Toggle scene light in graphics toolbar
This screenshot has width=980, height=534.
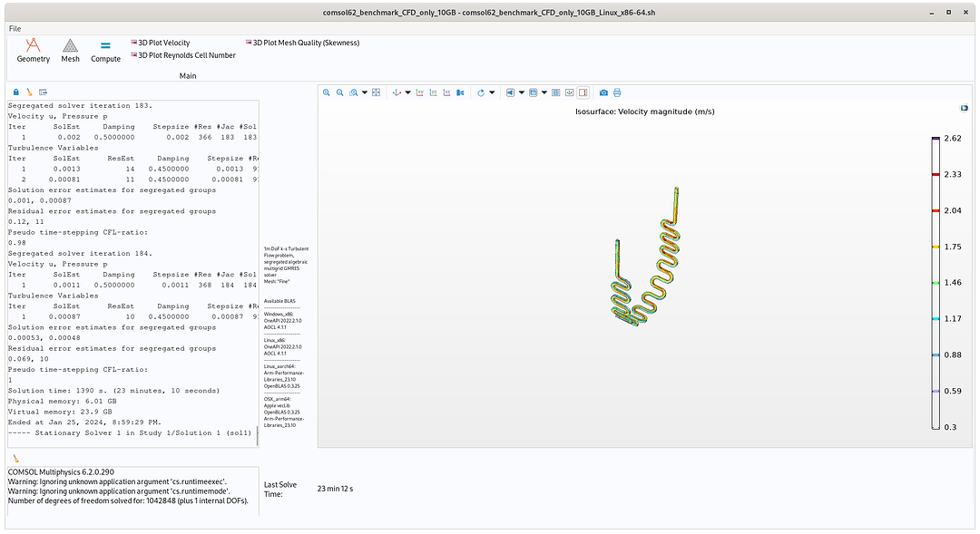coord(510,92)
